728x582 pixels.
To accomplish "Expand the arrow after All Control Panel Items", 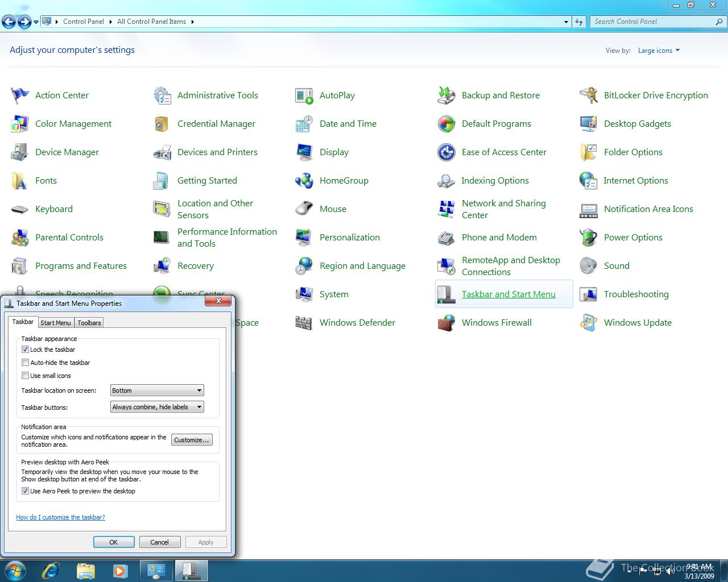I will point(192,22).
